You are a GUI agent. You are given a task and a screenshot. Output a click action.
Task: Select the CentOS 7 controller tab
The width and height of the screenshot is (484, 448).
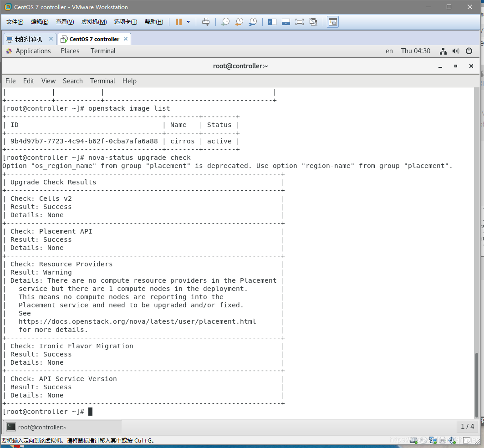pyautogui.click(x=94, y=39)
